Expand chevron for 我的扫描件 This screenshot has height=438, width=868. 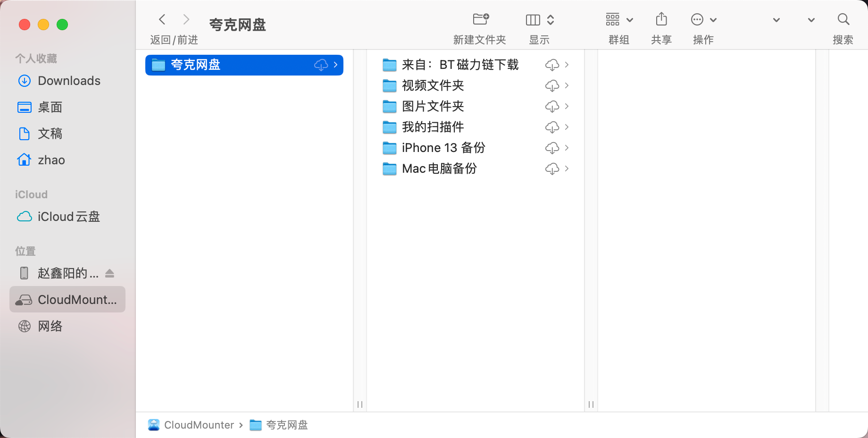click(x=567, y=127)
